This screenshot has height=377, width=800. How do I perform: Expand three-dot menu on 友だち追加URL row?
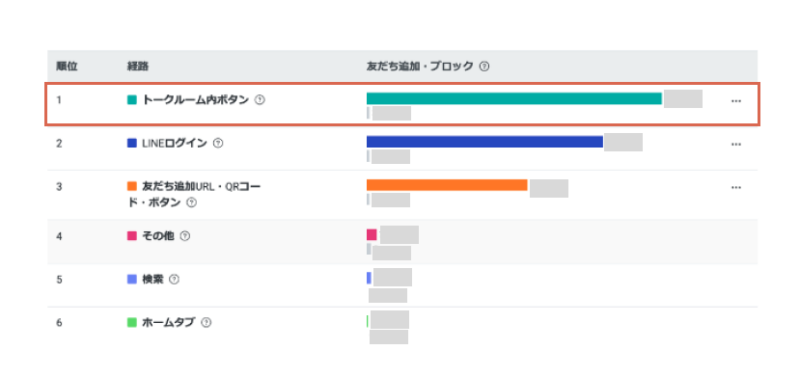click(x=736, y=187)
